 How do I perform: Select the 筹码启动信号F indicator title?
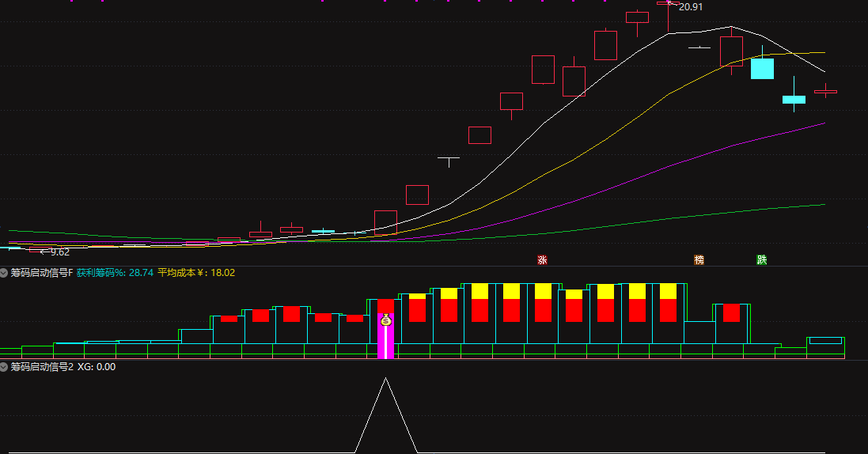click(x=41, y=272)
